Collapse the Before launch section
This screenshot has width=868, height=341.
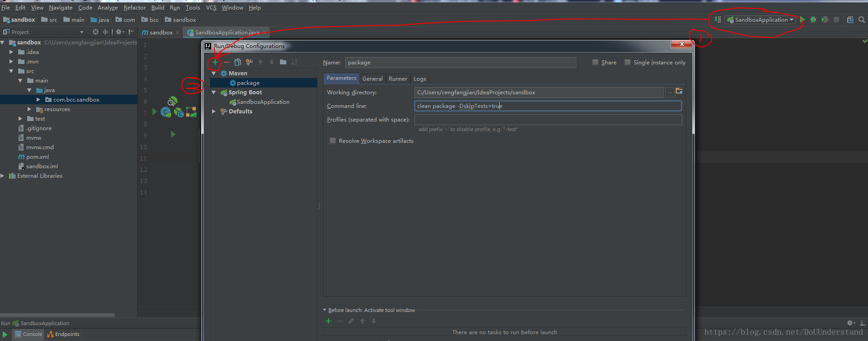pos(324,310)
